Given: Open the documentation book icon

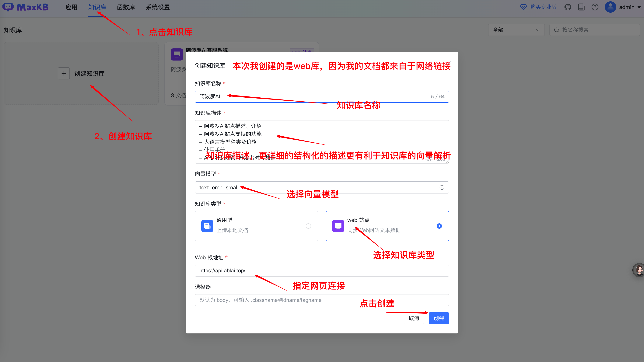Looking at the screenshot, I should tap(581, 7).
